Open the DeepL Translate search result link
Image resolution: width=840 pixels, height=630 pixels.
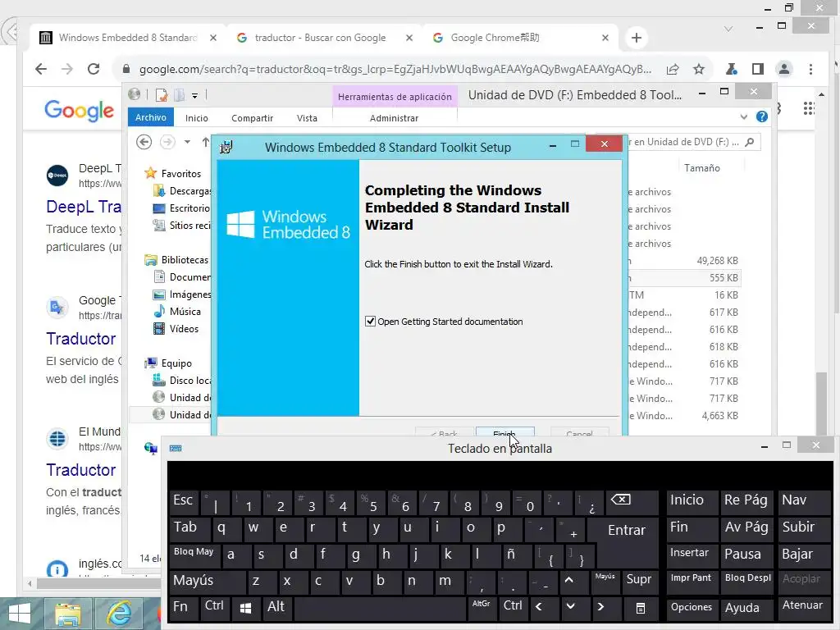[x=84, y=207]
